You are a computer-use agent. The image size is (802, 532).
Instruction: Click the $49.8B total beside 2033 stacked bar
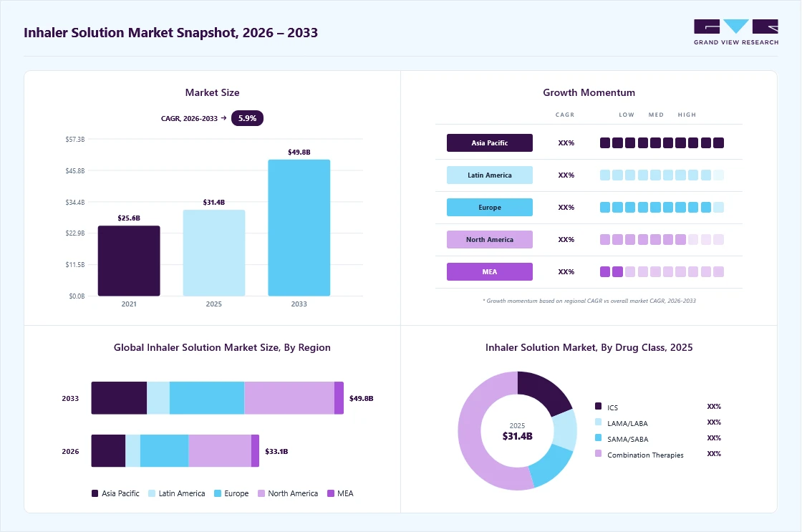(362, 398)
